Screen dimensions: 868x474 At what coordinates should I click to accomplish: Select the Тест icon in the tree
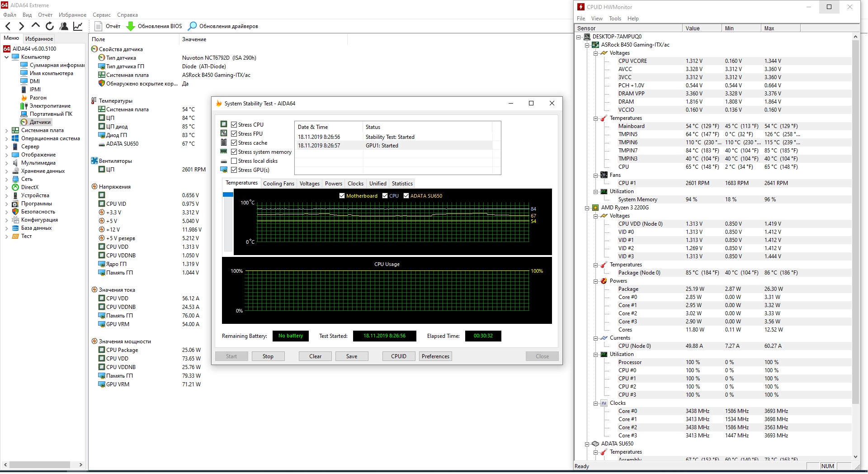pyautogui.click(x=15, y=236)
